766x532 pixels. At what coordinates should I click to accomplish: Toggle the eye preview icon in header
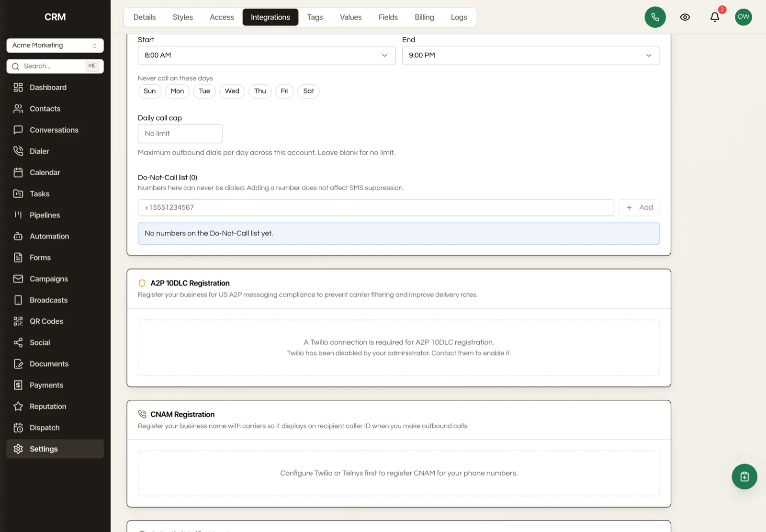(x=685, y=17)
